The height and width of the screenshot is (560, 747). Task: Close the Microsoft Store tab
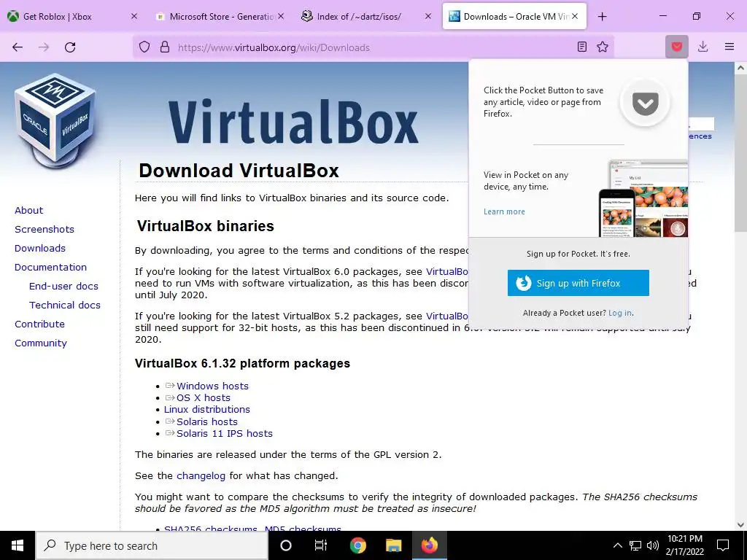pyautogui.click(x=281, y=16)
